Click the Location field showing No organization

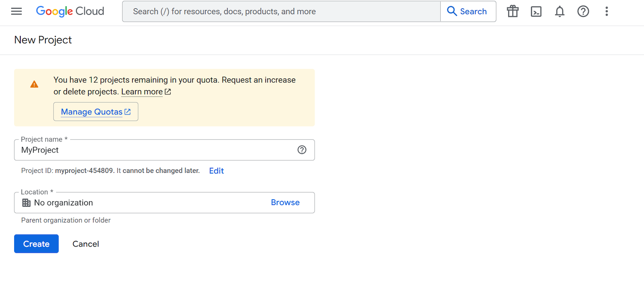pyautogui.click(x=132, y=203)
